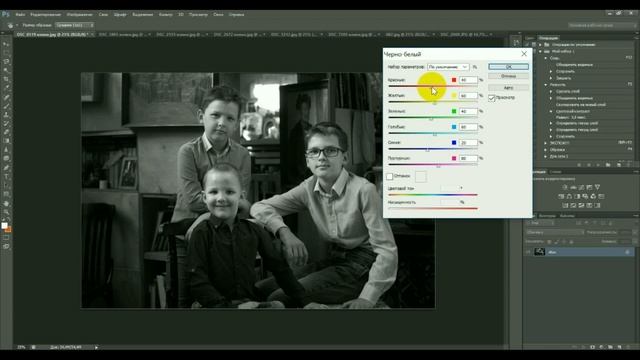Select the Horizontal Type tool
This screenshot has width=640, height=360.
pyautogui.click(x=6, y=177)
